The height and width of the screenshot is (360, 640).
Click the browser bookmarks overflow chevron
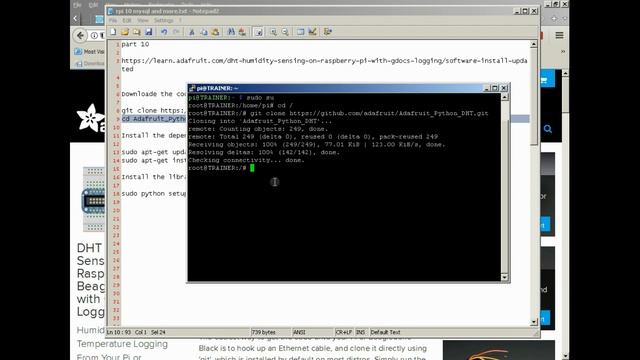click(x=563, y=51)
